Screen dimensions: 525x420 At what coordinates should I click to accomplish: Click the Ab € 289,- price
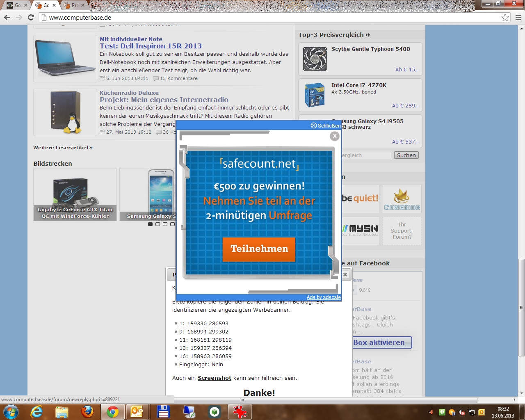click(x=405, y=105)
